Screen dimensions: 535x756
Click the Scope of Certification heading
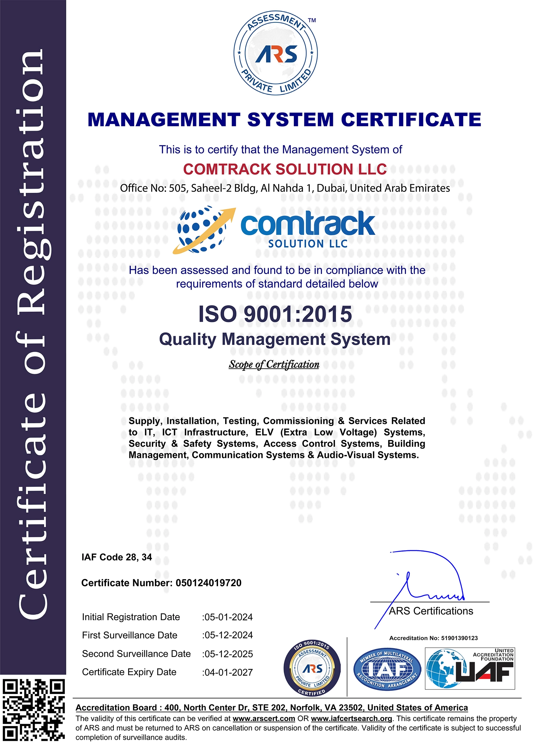274,364
